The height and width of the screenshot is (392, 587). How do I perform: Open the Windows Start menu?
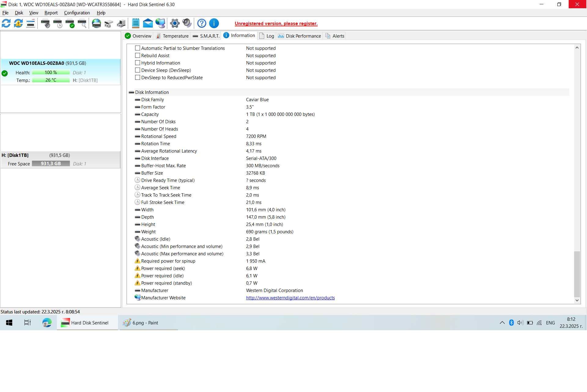(9, 323)
